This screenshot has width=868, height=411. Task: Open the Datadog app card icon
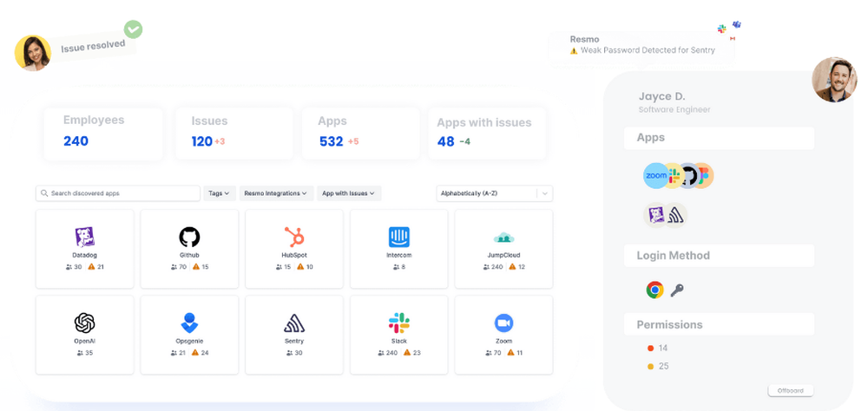point(85,237)
